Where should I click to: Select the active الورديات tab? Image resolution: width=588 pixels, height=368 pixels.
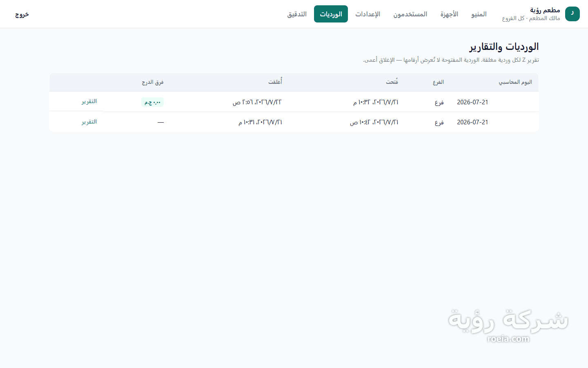pos(331,14)
